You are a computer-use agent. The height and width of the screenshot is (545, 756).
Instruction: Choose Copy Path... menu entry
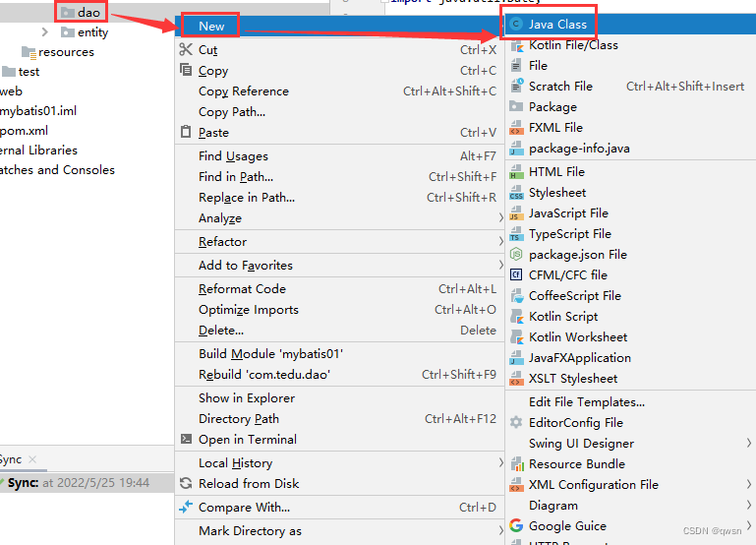pyautogui.click(x=340, y=112)
